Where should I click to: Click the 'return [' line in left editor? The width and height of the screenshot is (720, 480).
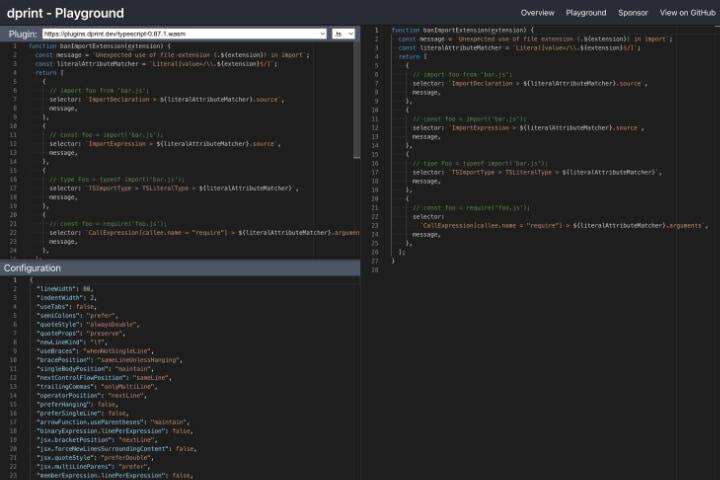point(48,73)
